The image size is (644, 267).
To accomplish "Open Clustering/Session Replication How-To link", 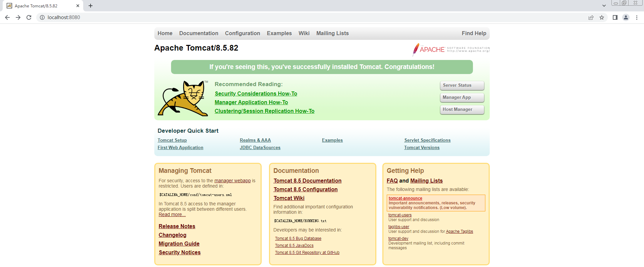I will coord(265,111).
